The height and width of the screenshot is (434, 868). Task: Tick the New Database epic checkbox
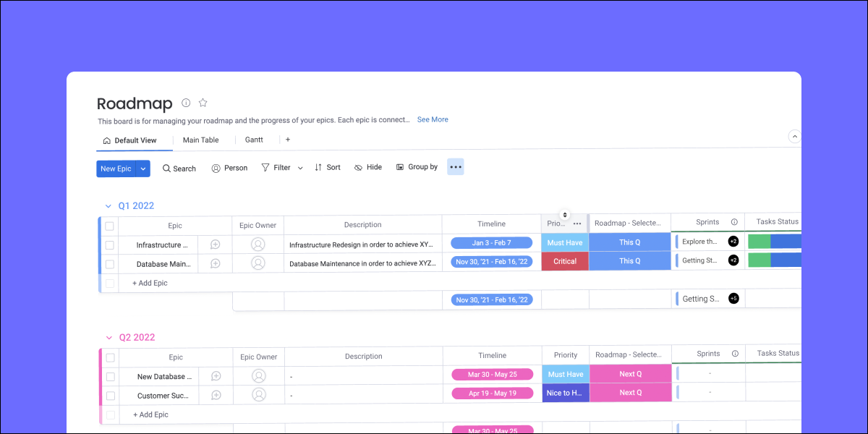(110, 377)
